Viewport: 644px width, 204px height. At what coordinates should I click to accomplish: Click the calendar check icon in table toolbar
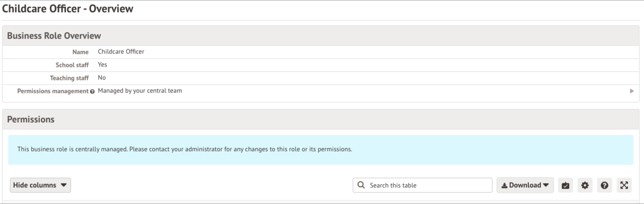click(x=565, y=185)
